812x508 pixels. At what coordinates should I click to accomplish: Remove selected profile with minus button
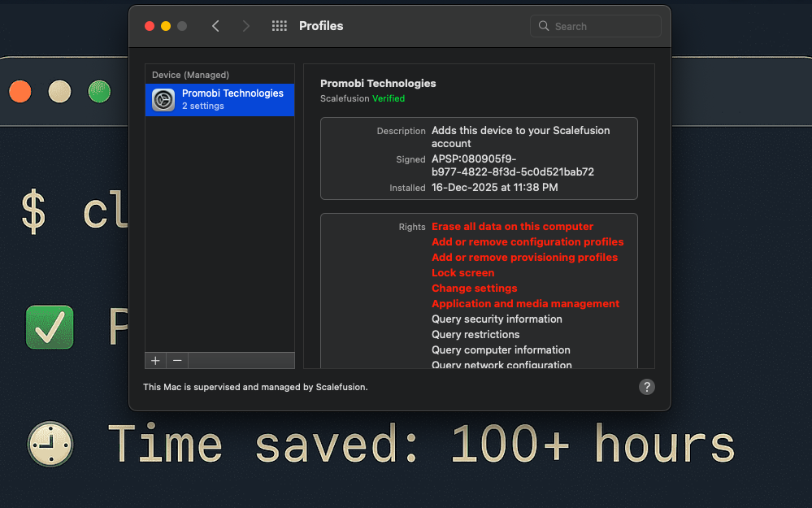point(177,360)
